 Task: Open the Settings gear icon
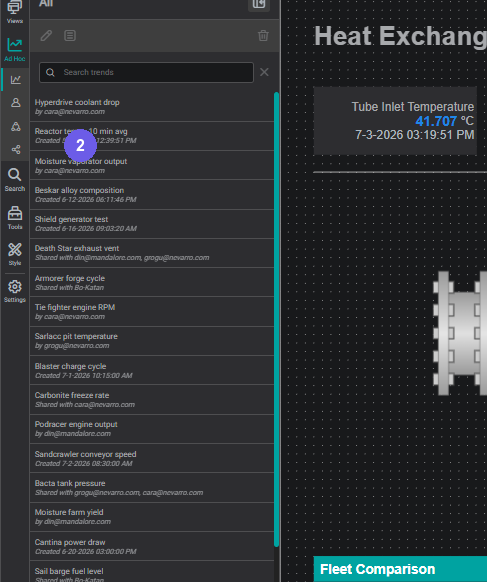[x=14, y=291]
